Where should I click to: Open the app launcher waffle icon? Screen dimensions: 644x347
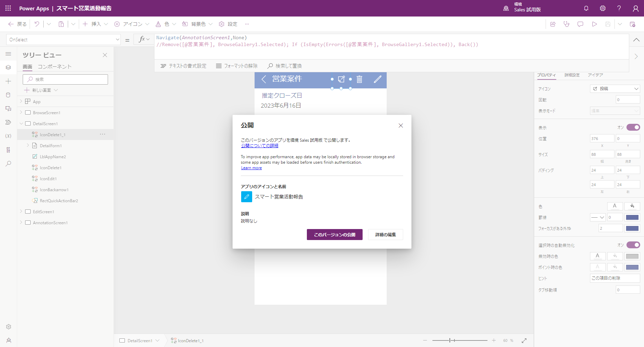tap(8, 8)
